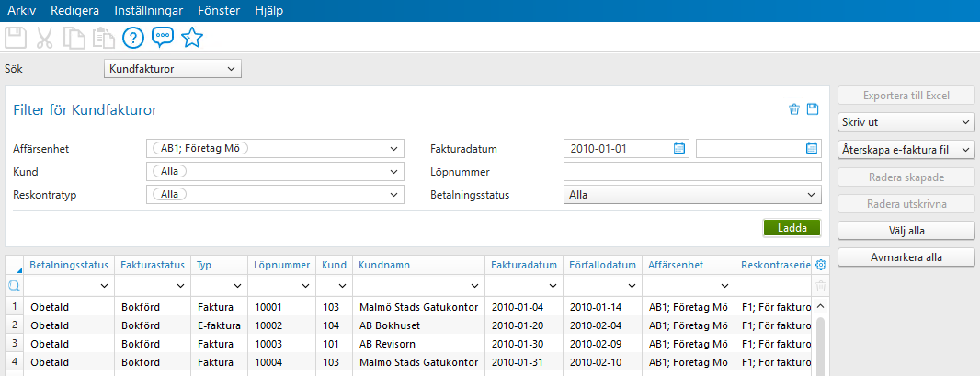Open the Hjälp menu
The width and height of the screenshot is (980, 376).
[269, 11]
